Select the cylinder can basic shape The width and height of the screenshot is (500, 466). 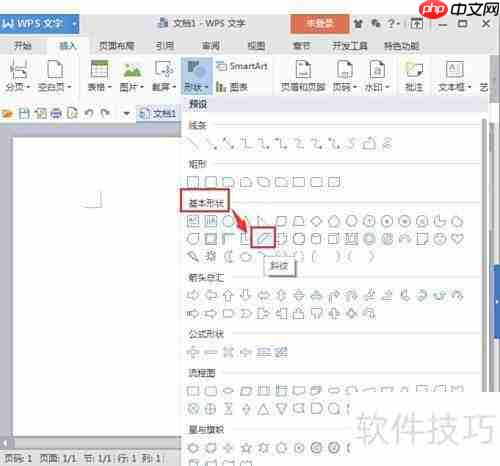coord(316,239)
